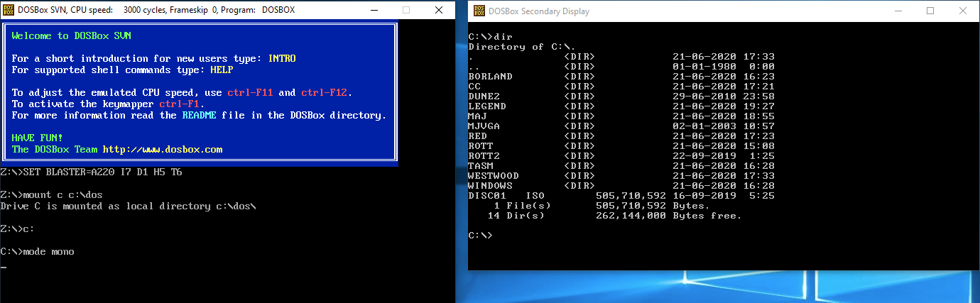Click the DOSBox Secondary Display title icon

[x=480, y=11]
